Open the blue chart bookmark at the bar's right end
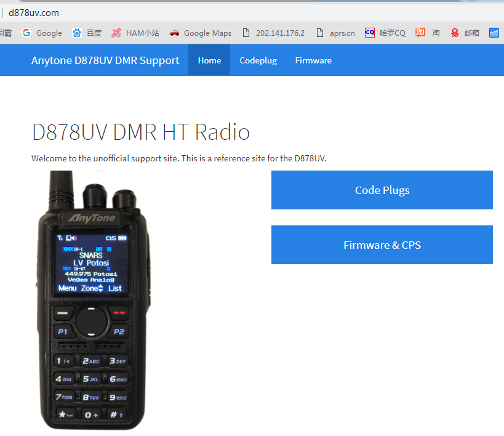The height and width of the screenshot is (436, 504). [494, 33]
